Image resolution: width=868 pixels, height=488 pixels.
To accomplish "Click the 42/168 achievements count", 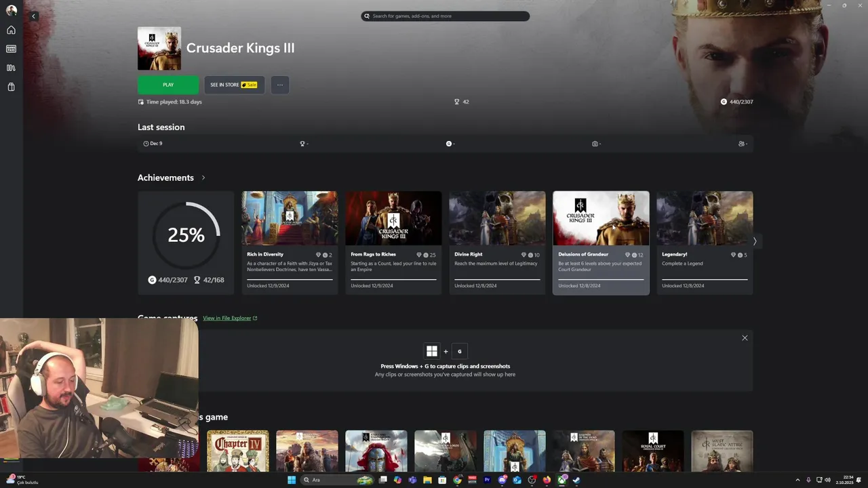I will click(x=209, y=280).
